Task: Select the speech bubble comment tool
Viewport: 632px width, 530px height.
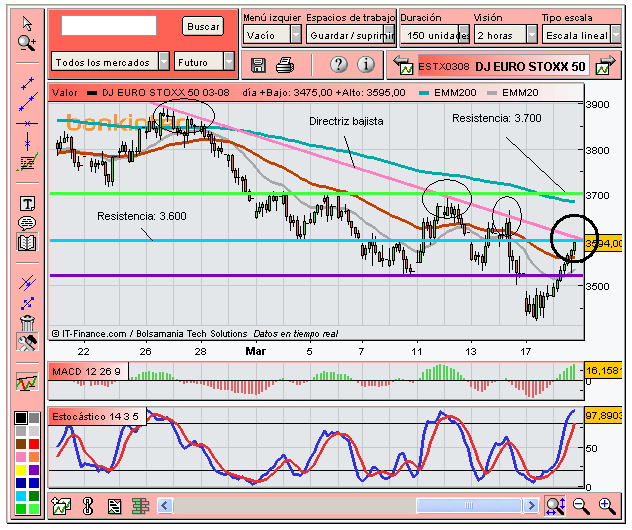Action: [27, 223]
